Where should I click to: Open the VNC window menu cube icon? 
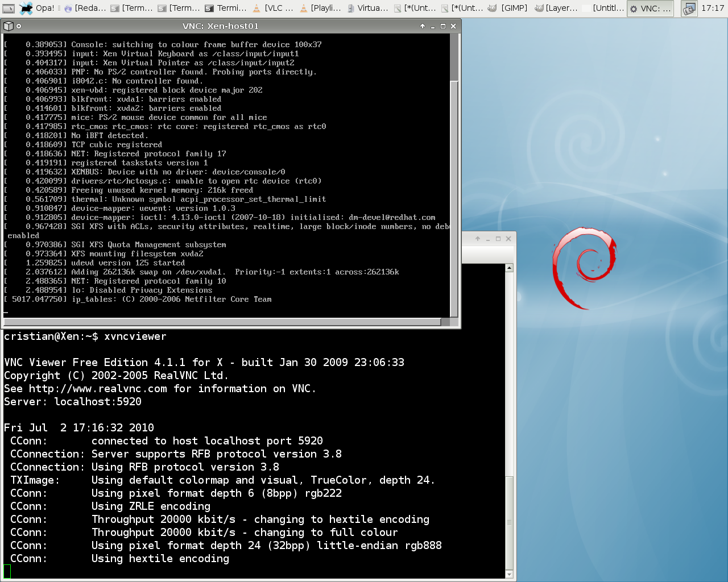(x=8, y=26)
